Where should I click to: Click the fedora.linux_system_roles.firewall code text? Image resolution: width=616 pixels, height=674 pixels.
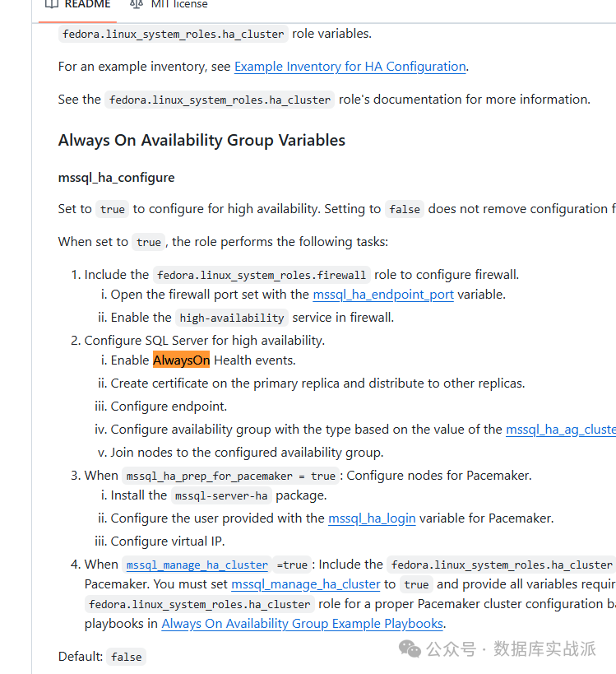(x=263, y=275)
